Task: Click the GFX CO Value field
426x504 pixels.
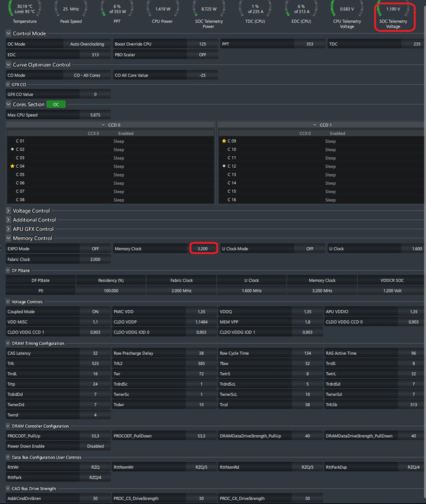Action: tap(95, 94)
